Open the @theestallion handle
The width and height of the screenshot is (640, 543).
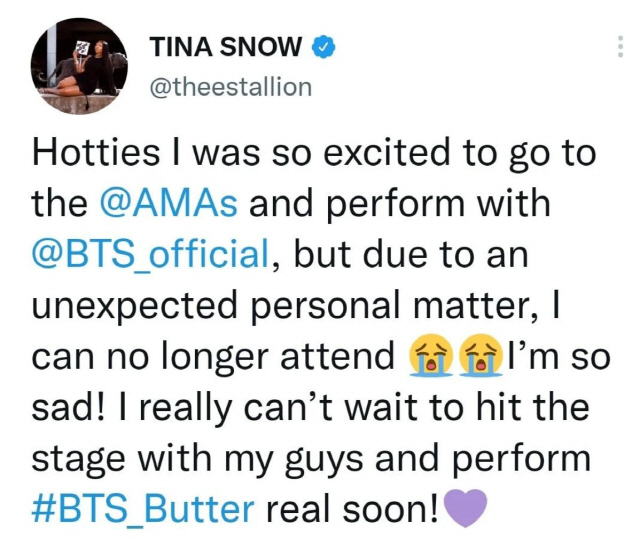230,87
